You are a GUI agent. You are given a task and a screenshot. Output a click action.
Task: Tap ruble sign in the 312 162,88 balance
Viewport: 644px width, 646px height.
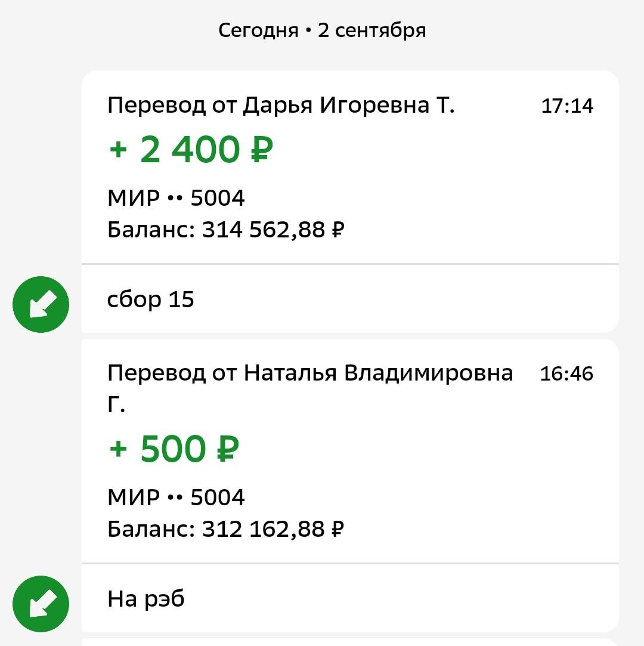click(x=338, y=529)
